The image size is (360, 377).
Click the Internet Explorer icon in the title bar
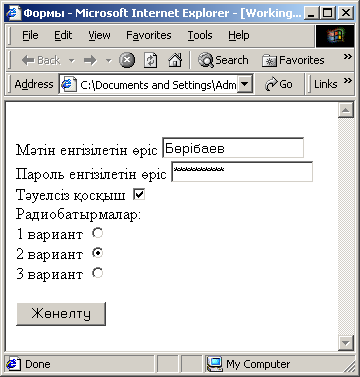(13, 13)
